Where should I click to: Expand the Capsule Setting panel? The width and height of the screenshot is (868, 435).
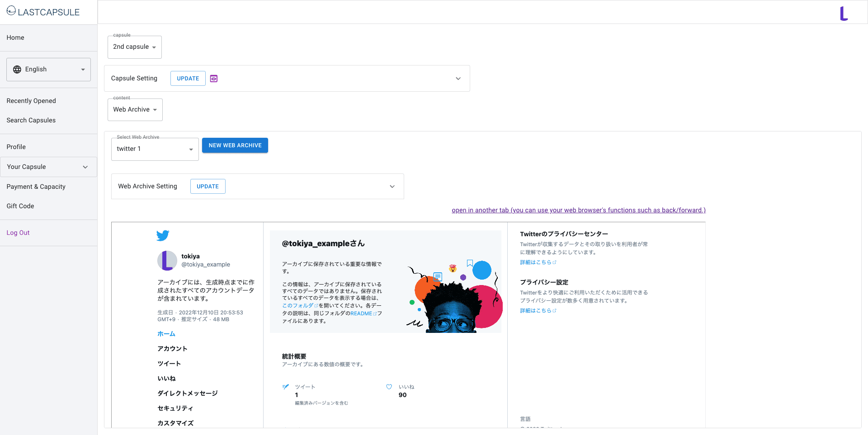(458, 78)
